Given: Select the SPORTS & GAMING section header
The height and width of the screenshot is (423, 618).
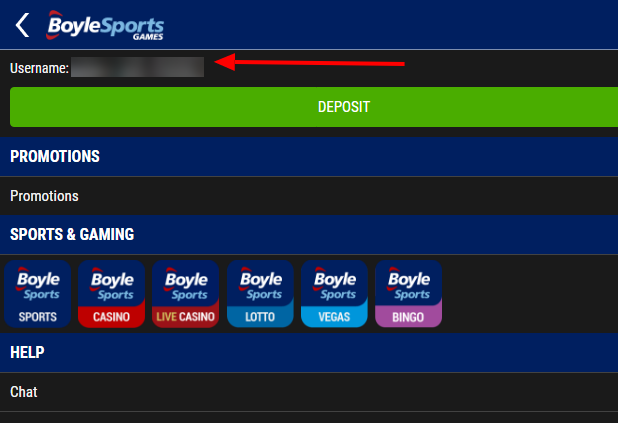Looking at the screenshot, I should tap(309, 235).
